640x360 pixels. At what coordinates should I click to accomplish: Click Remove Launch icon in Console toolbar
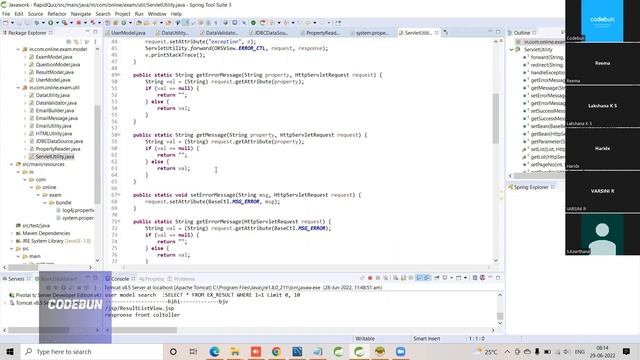pyautogui.click(x=378, y=278)
